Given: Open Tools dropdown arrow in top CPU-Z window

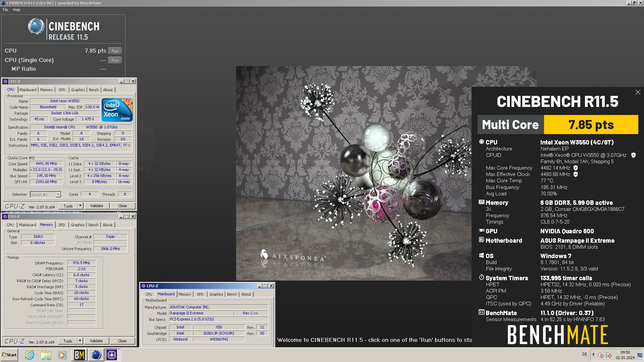Looking at the screenshot, I should [80, 206].
